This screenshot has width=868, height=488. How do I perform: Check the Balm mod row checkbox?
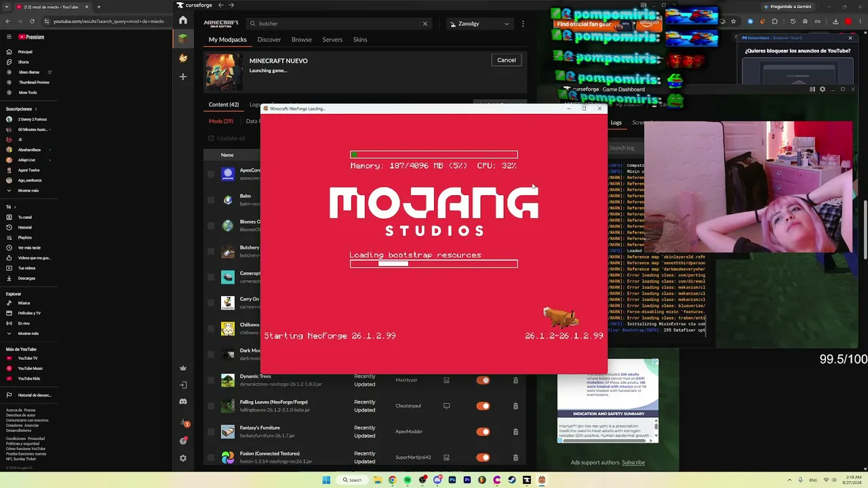point(211,200)
